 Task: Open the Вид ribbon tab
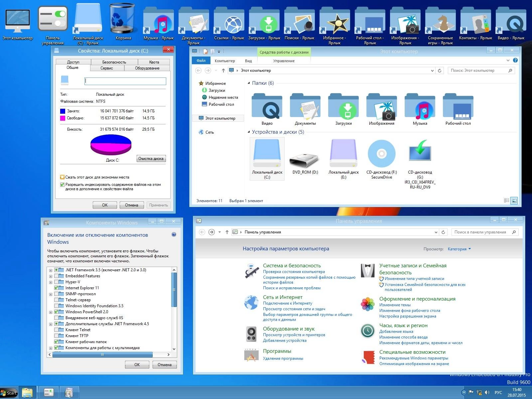pos(248,61)
